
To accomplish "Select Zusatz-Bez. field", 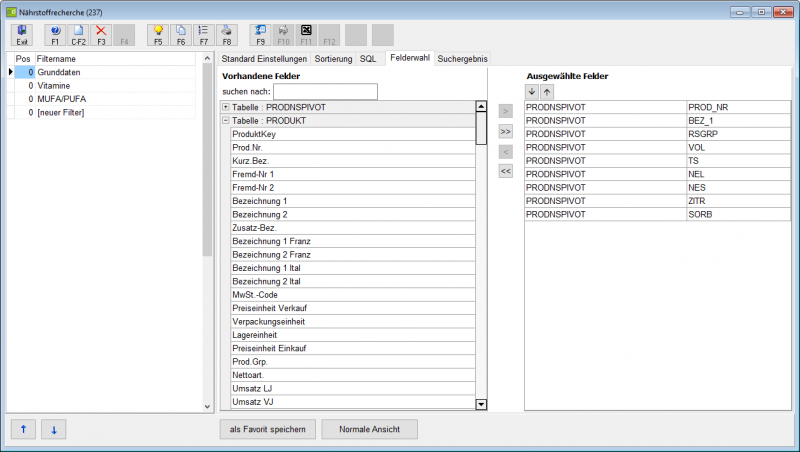I will 353,228.
